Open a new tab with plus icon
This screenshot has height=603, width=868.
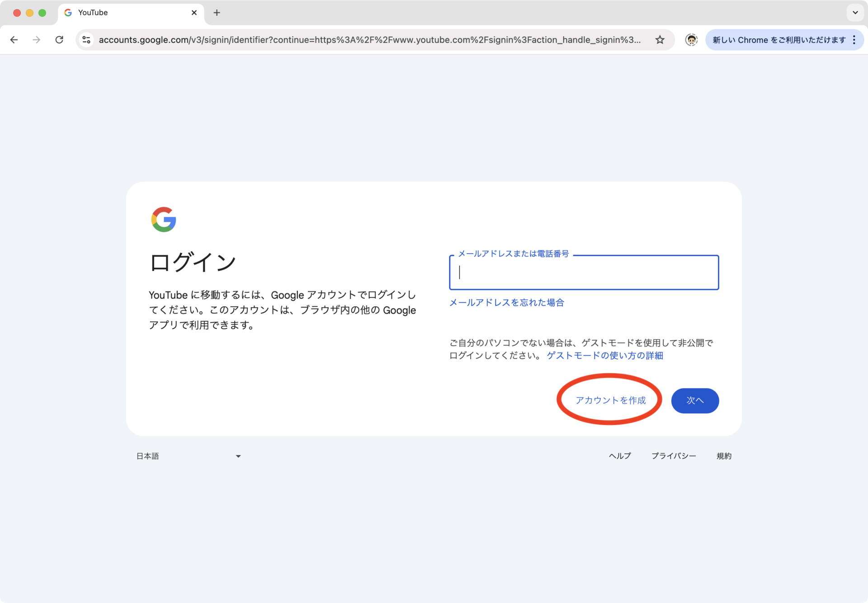217,13
